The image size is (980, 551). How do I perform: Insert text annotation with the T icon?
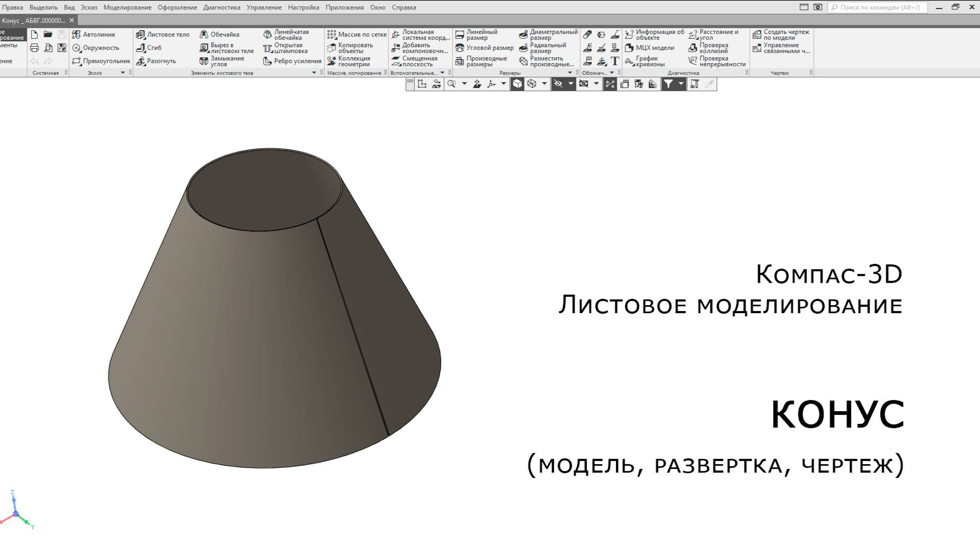pyautogui.click(x=614, y=61)
